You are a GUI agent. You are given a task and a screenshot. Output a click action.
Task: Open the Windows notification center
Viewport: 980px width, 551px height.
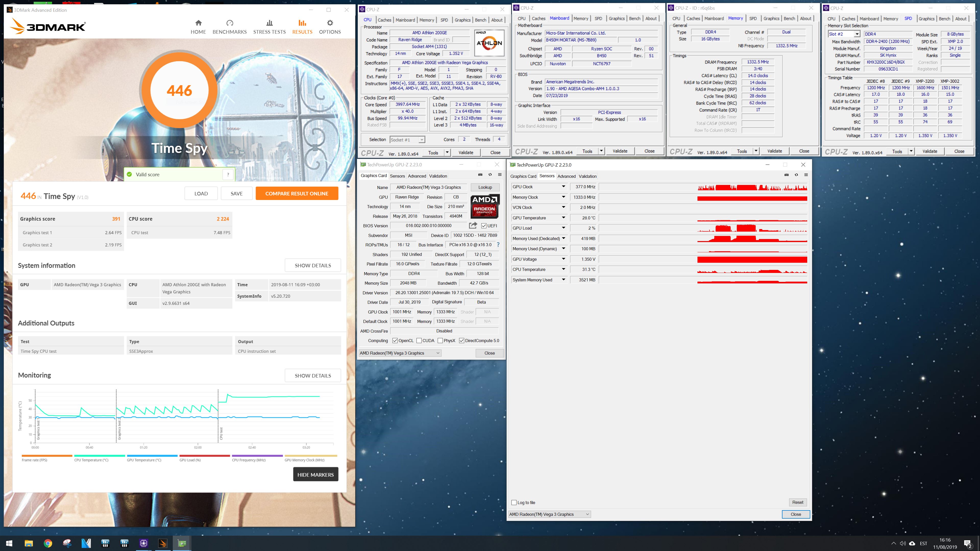(x=968, y=543)
